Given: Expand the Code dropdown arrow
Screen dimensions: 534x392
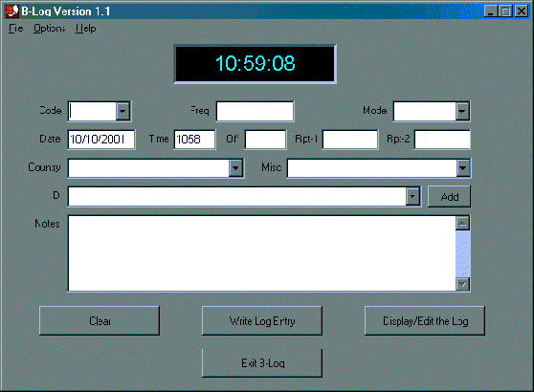Looking at the screenshot, I should (122, 111).
